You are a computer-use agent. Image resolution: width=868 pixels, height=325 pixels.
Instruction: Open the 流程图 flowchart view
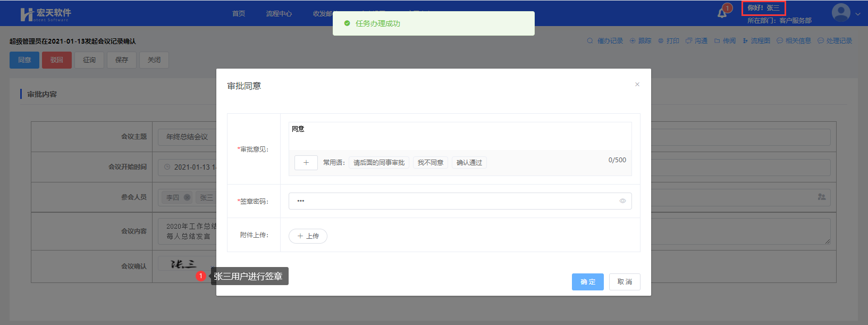click(756, 41)
